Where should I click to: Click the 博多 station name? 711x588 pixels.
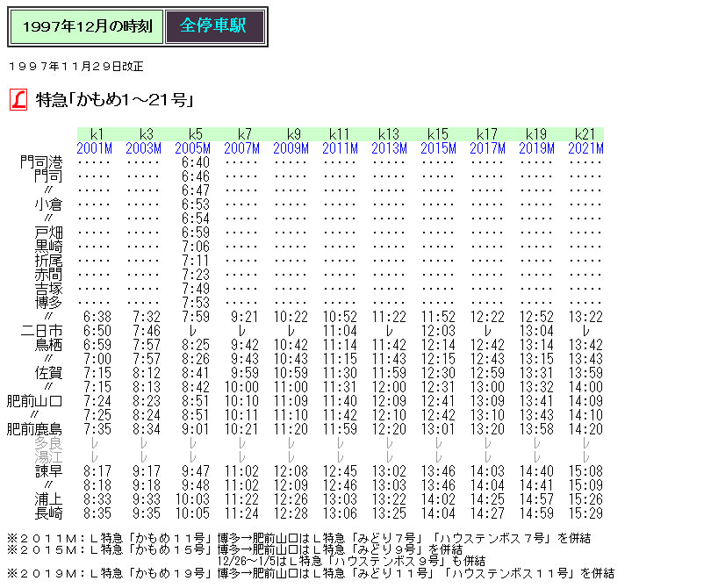(x=48, y=303)
